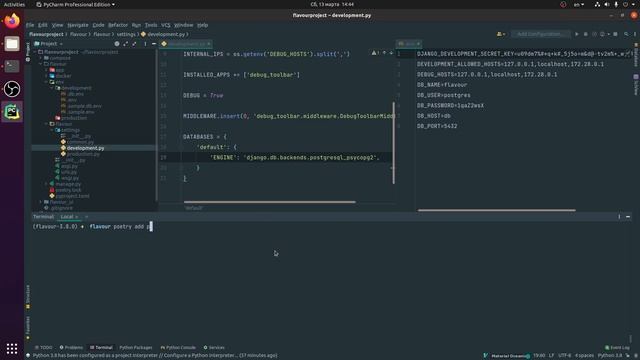Open Python Console tool window
Viewport: 640px width, 360px height.
(x=178, y=348)
